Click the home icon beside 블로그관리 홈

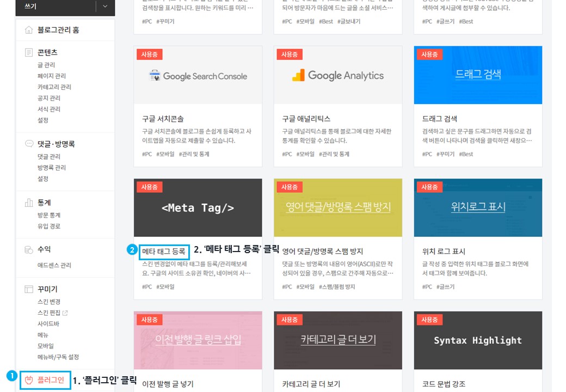pyautogui.click(x=28, y=30)
